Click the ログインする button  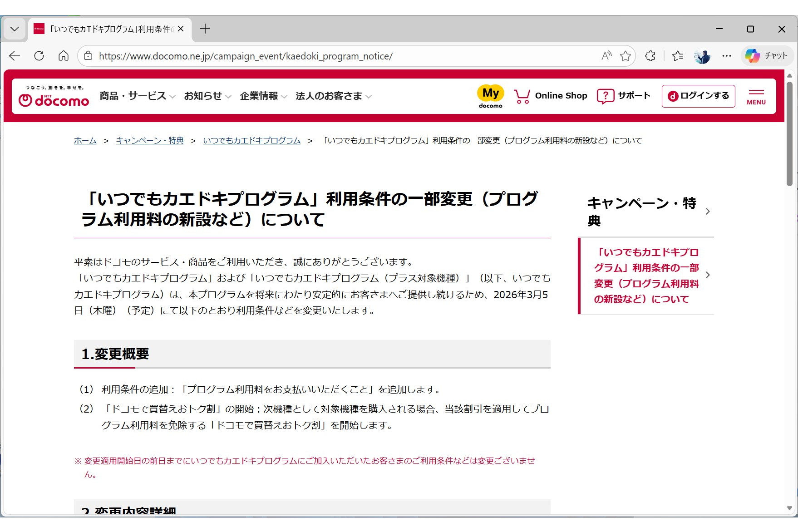[698, 96]
